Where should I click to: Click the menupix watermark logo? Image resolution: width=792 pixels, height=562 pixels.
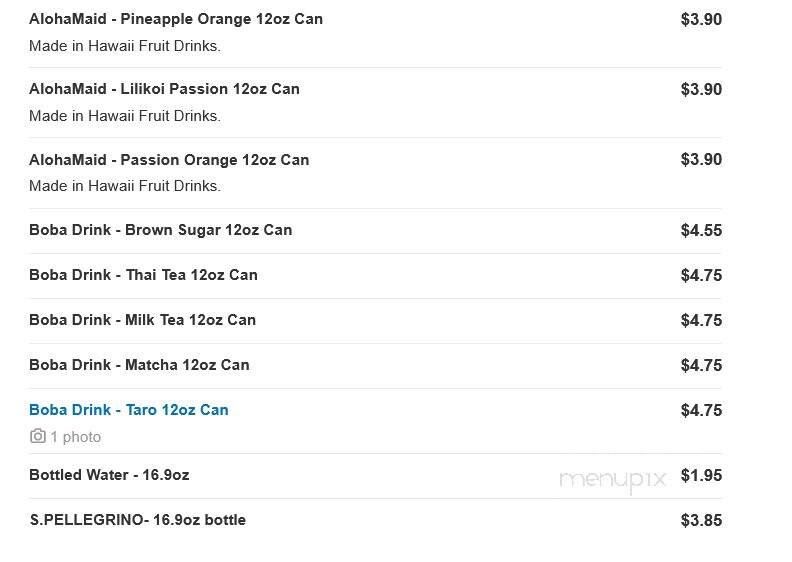click(612, 479)
